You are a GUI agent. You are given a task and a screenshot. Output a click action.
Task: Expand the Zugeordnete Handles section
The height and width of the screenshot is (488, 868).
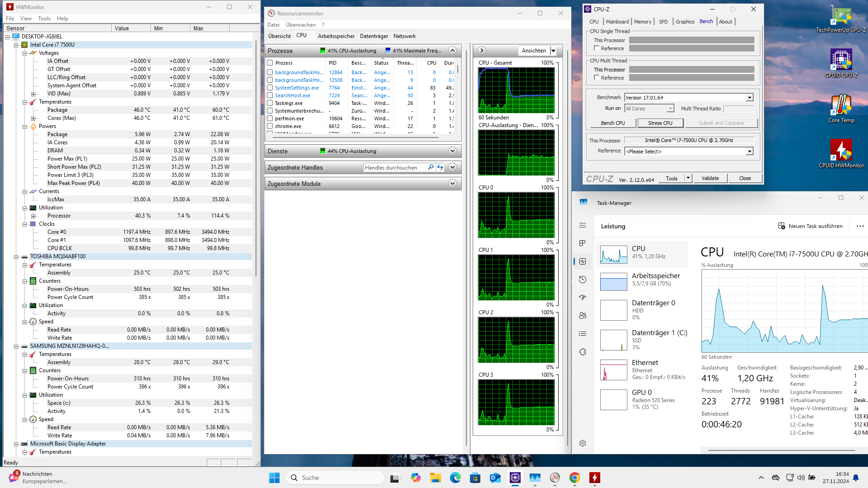click(452, 167)
